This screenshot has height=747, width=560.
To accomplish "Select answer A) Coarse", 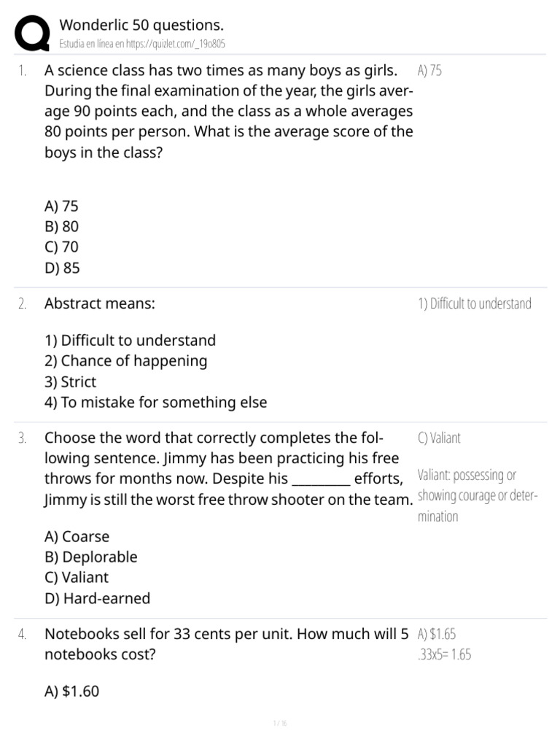I will [x=77, y=536].
